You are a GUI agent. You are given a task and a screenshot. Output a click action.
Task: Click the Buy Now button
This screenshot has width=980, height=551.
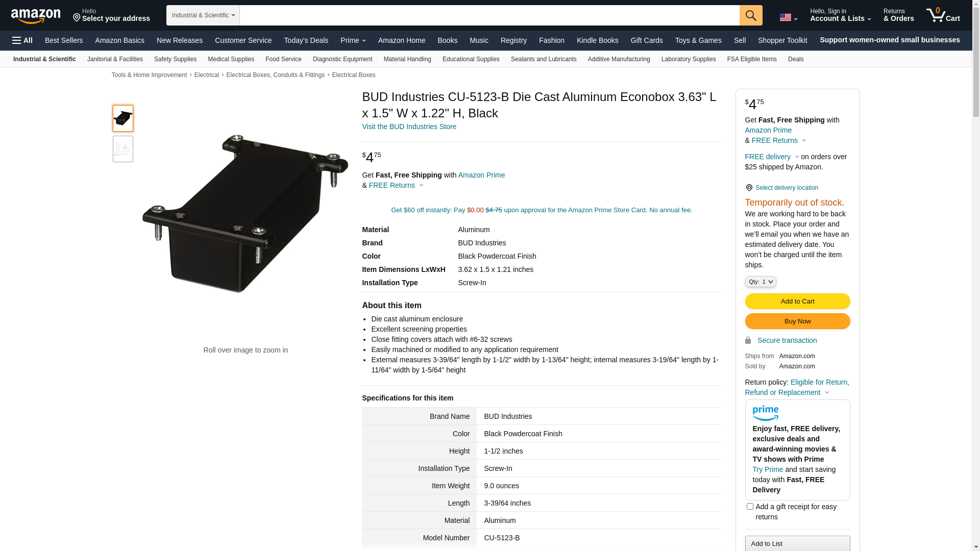797,321
